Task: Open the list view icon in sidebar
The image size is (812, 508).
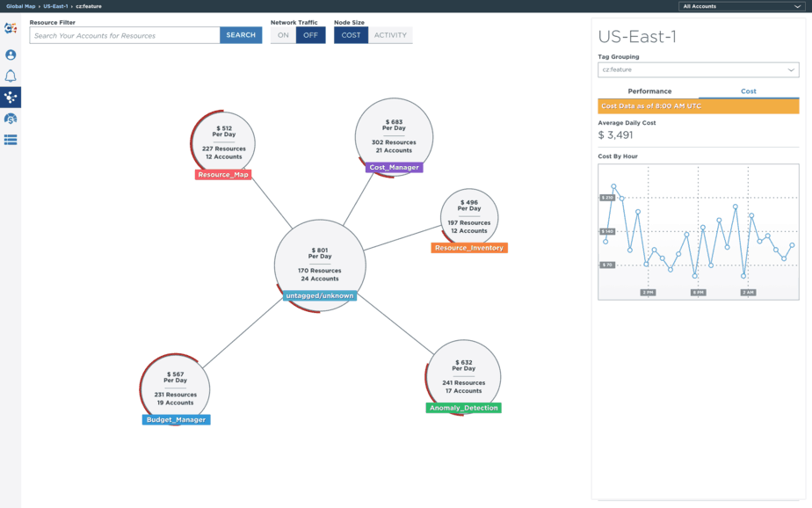Action: click(x=11, y=140)
